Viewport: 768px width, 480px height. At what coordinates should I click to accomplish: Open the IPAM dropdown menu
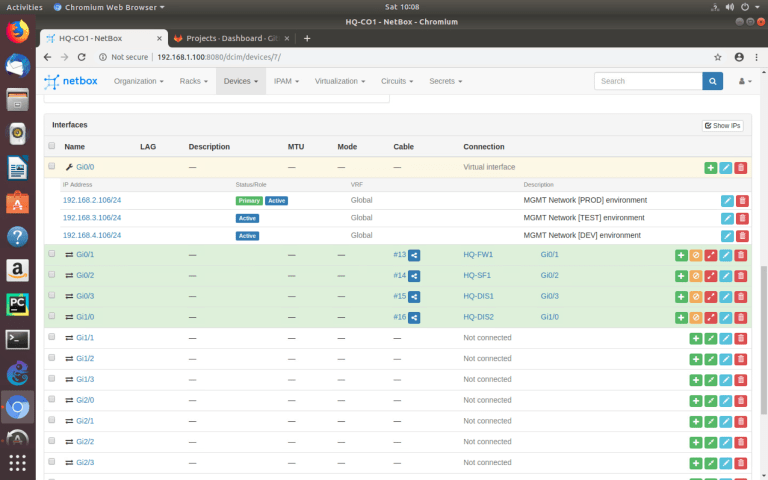pyautogui.click(x=286, y=81)
